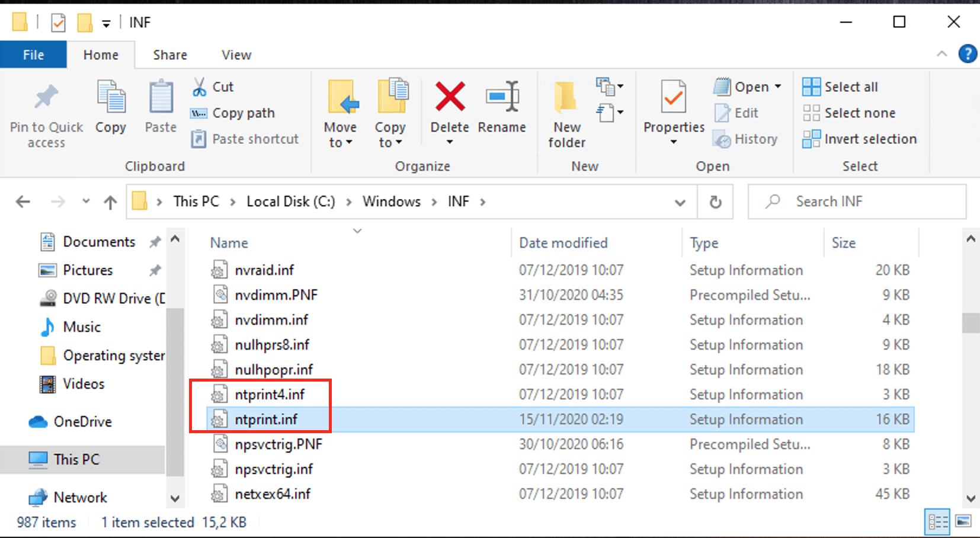The image size is (980, 538).
Task: Switch to large icons view mode
Action: [x=963, y=521]
